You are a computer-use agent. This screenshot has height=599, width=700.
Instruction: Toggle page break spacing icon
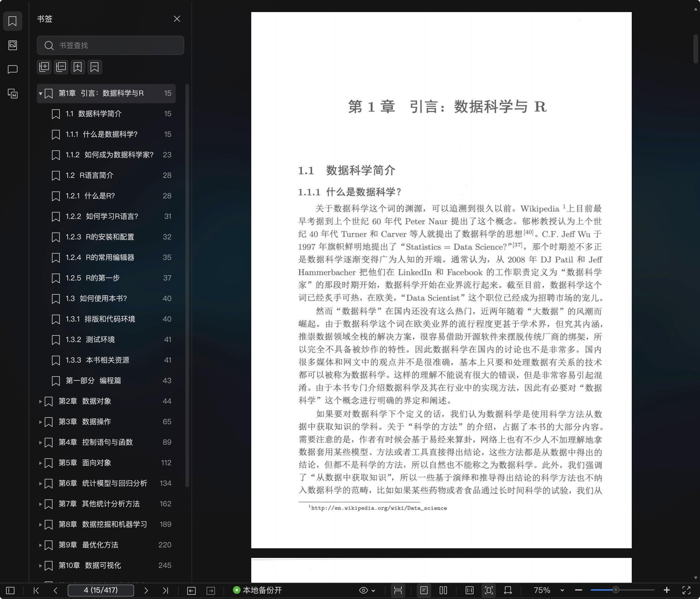[x=398, y=590]
